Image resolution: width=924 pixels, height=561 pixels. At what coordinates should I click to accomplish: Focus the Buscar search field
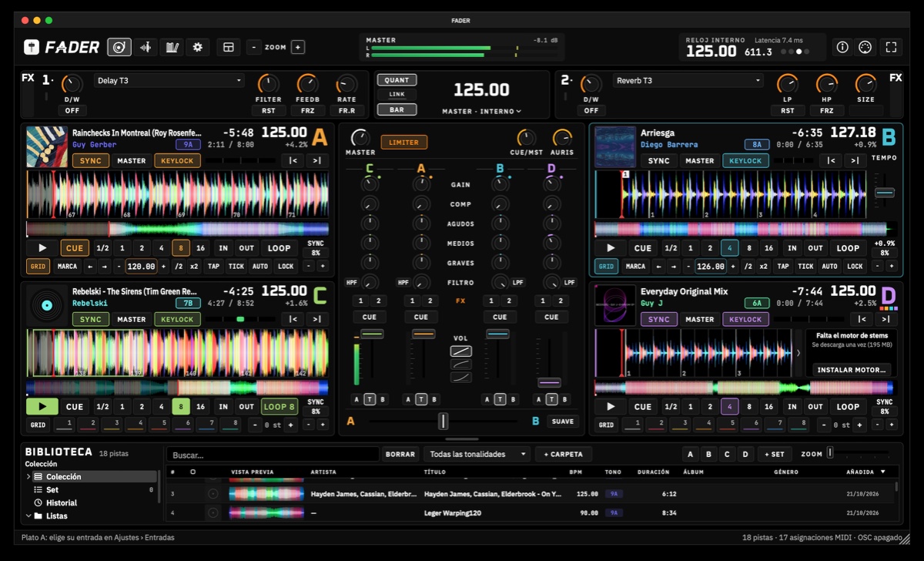tap(273, 455)
